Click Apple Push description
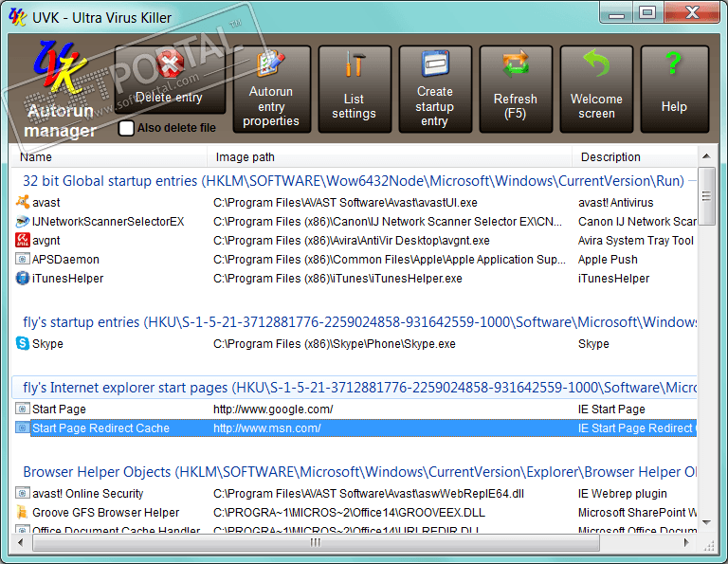The image size is (728, 564). click(608, 260)
